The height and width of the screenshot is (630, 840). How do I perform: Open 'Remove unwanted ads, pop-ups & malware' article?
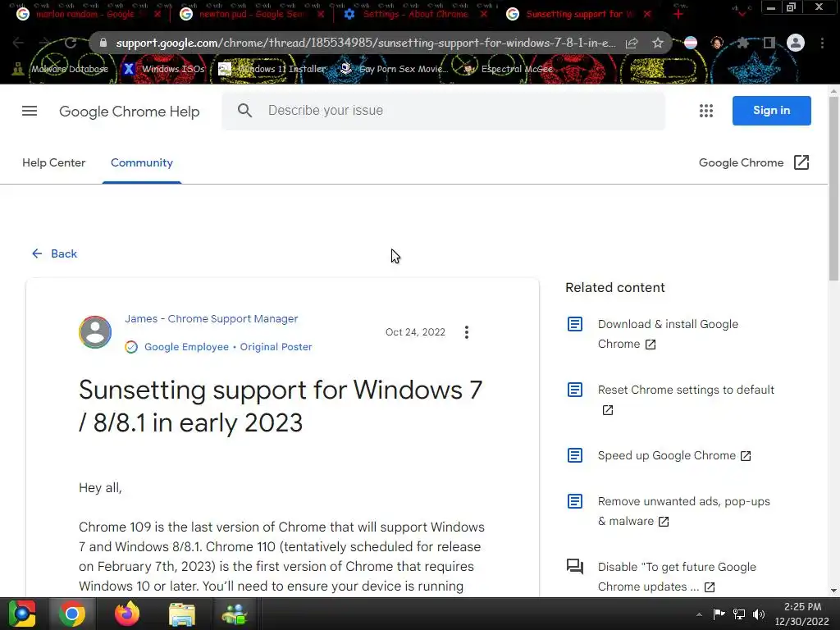[x=683, y=511]
